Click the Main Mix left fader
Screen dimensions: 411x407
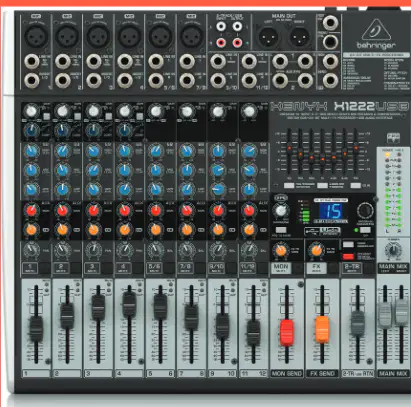click(385, 314)
